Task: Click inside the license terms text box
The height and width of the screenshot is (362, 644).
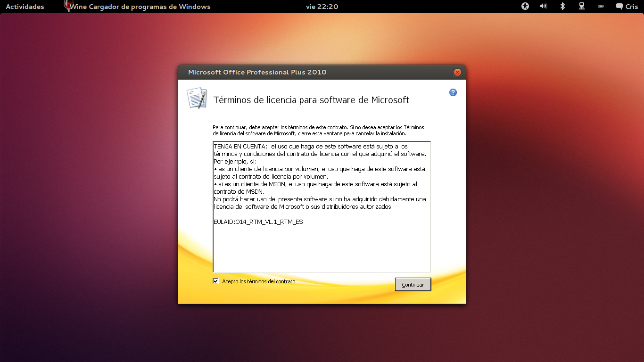Action: pos(322,206)
